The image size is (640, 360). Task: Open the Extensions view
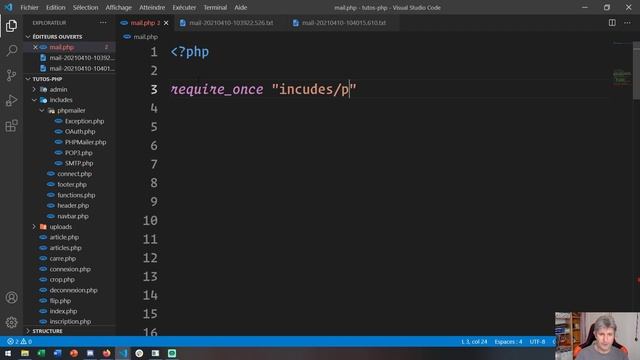pos(11,125)
